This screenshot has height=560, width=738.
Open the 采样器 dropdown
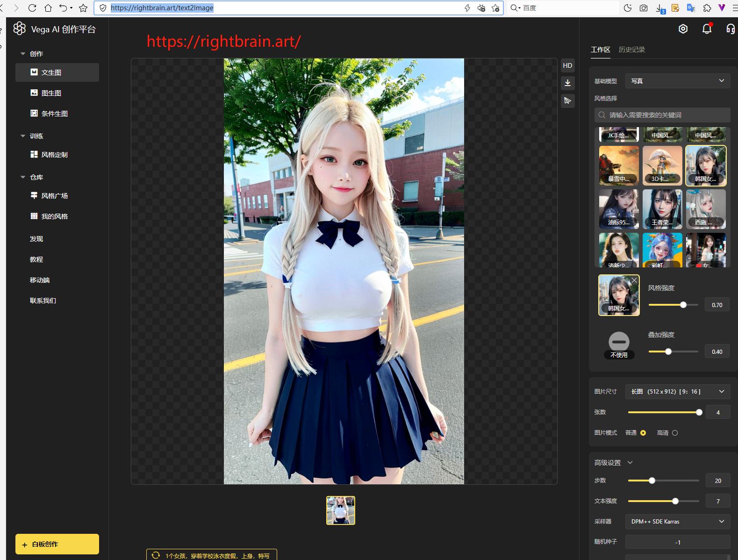pos(677,521)
